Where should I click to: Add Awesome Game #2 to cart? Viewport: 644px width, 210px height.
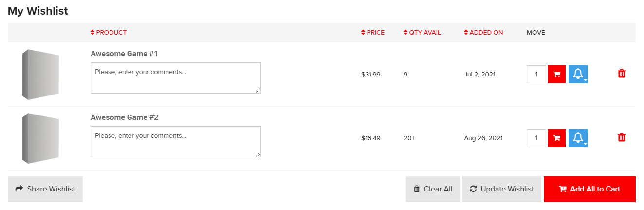pos(556,138)
